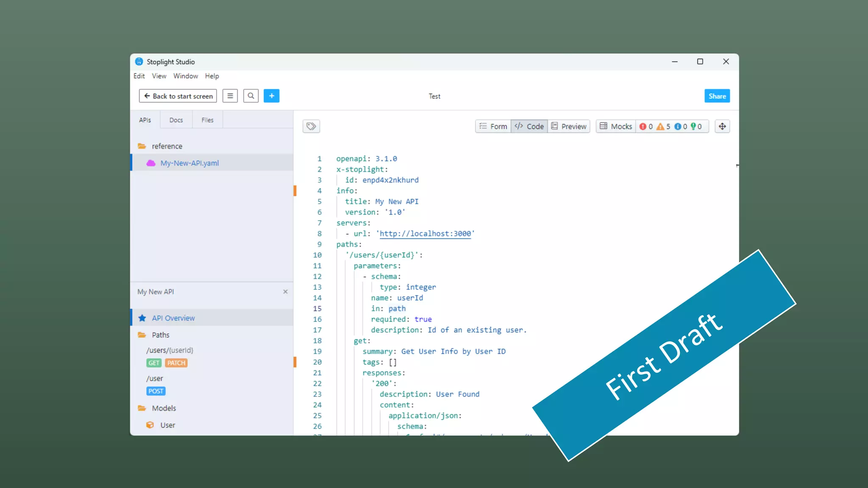868x488 pixels.
Task: Switch to Form view
Action: click(493, 126)
